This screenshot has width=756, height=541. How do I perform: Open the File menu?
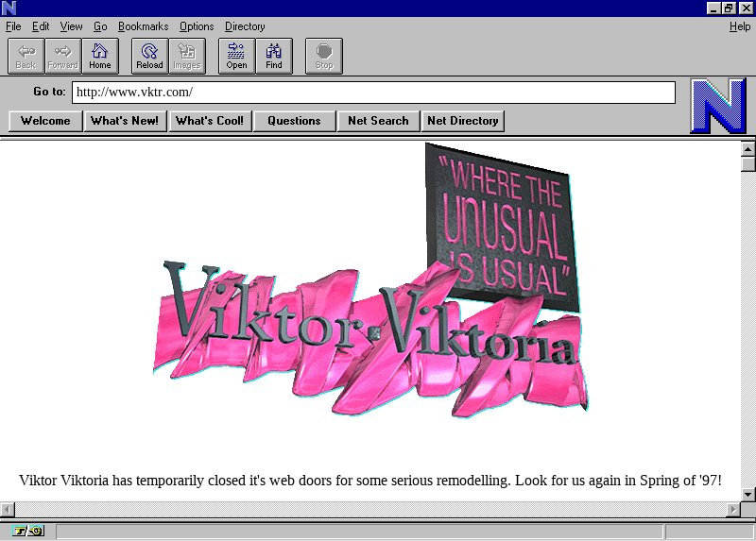13,26
